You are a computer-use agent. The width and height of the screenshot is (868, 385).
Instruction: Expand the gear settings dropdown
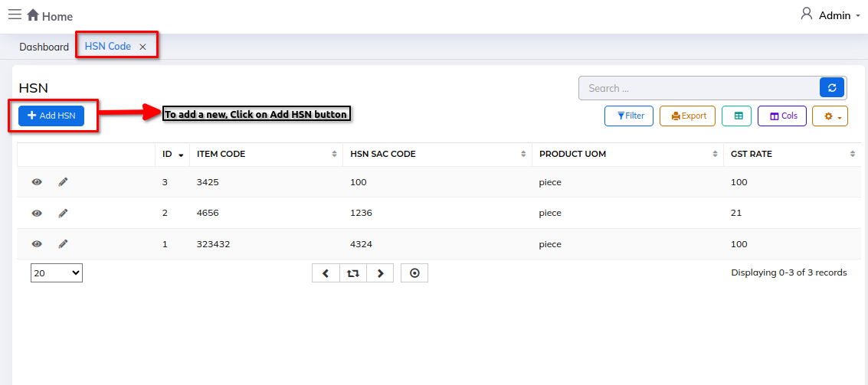click(830, 116)
